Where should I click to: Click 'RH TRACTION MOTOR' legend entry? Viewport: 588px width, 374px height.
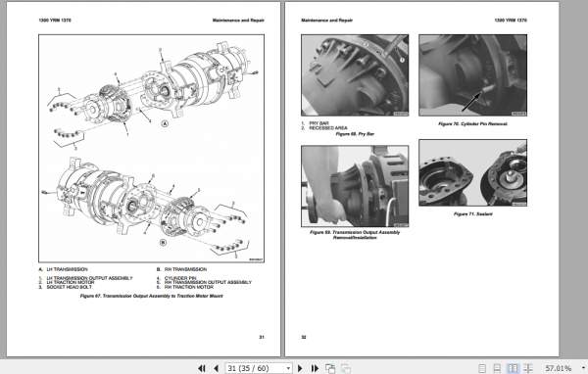coord(188,287)
